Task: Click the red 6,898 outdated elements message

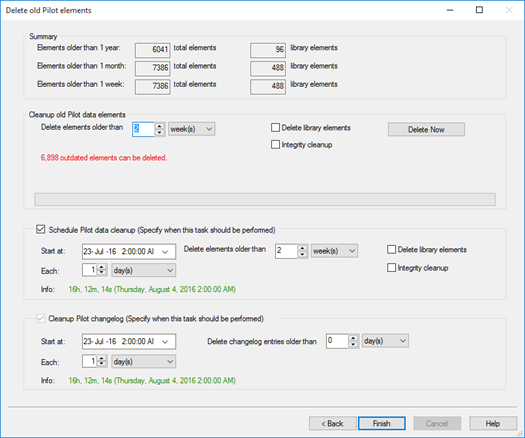Action: coord(104,158)
